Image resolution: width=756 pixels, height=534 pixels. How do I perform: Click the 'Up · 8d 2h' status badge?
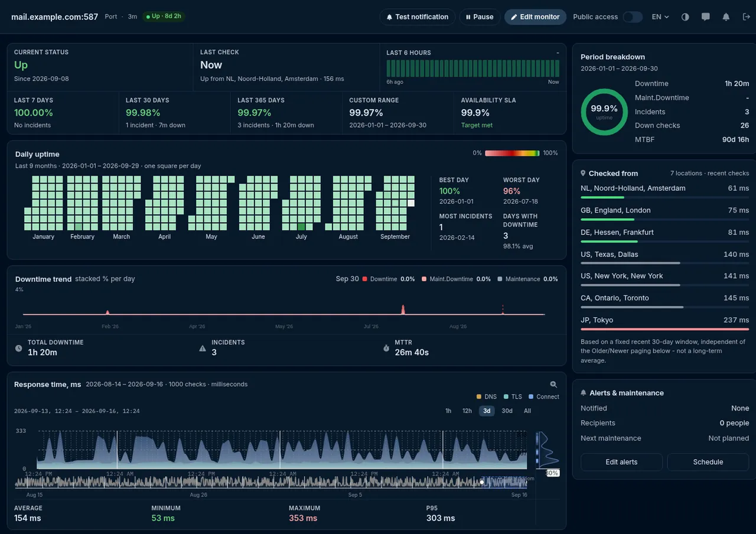[x=164, y=17]
